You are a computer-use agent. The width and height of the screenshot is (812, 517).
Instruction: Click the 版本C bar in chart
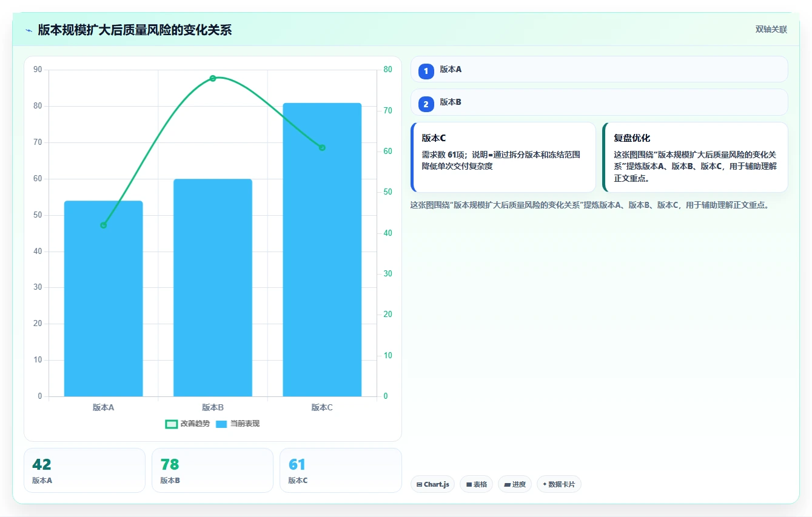pos(322,250)
